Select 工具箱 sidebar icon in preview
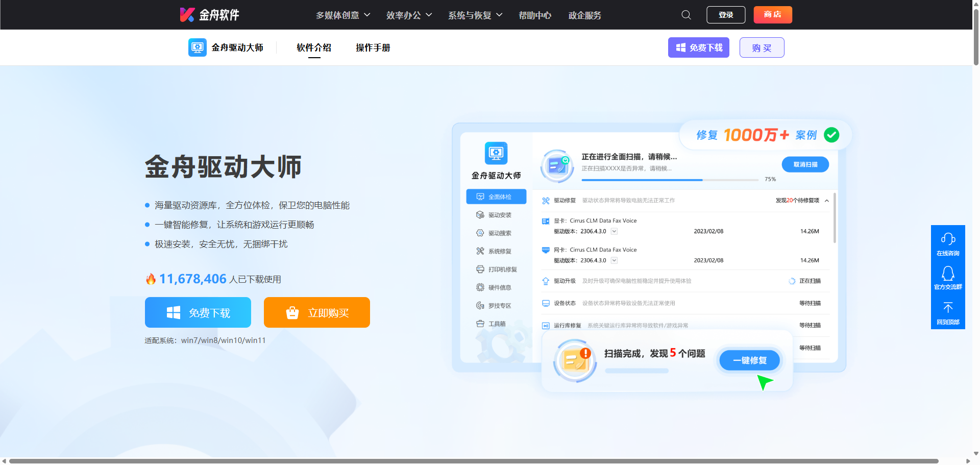The height and width of the screenshot is (465, 980). (480, 324)
